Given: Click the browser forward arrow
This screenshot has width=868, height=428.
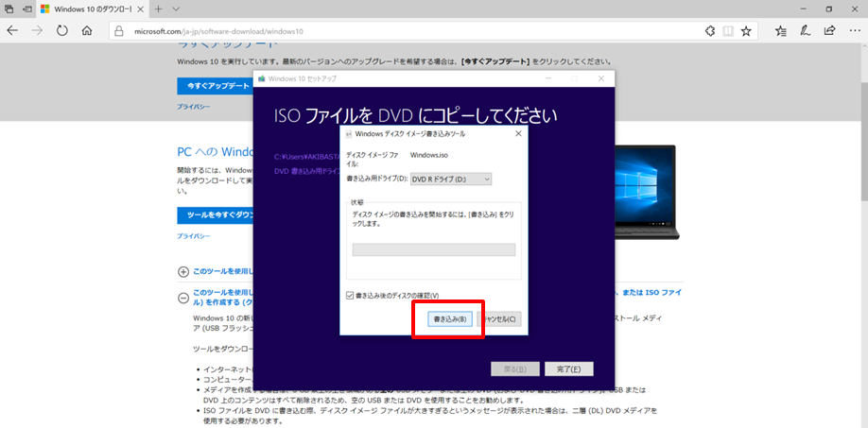Looking at the screenshot, I should point(37,31).
